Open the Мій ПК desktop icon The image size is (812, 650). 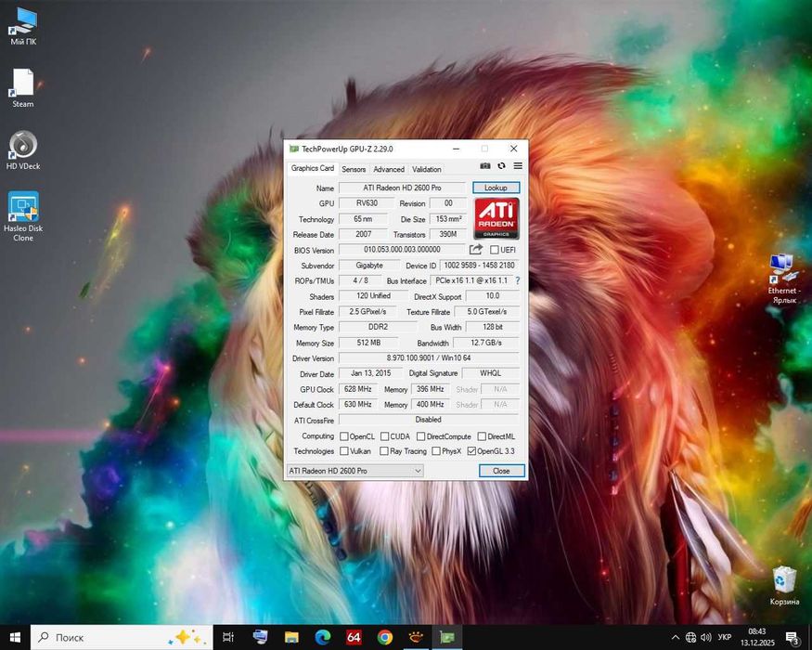[23, 26]
